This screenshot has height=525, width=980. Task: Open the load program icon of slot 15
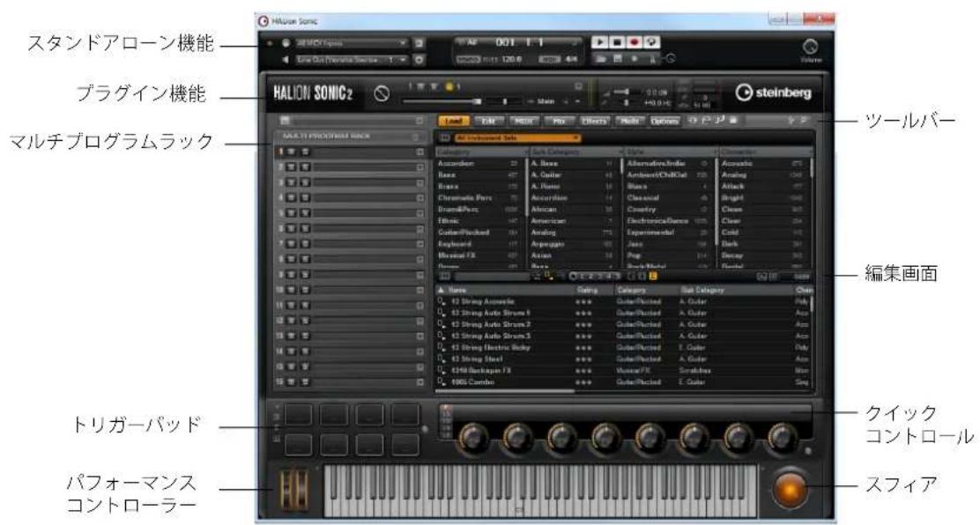click(x=420, y=366)
